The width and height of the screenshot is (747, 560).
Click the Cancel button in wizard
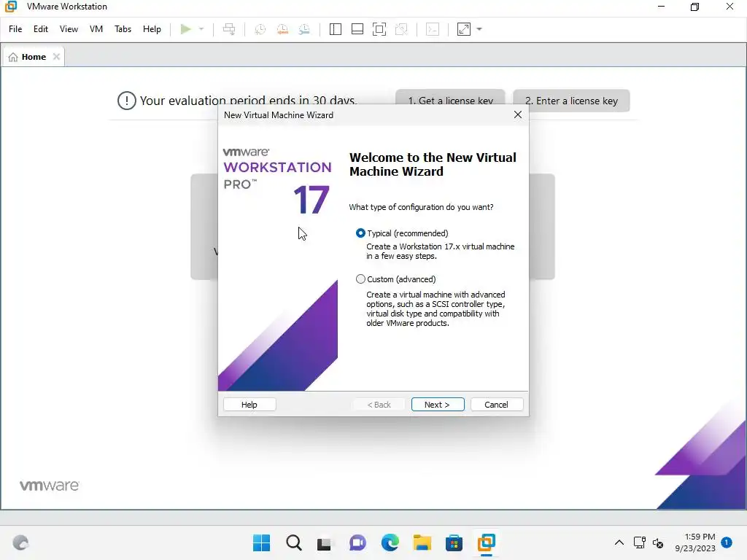(x=496, y=404)
